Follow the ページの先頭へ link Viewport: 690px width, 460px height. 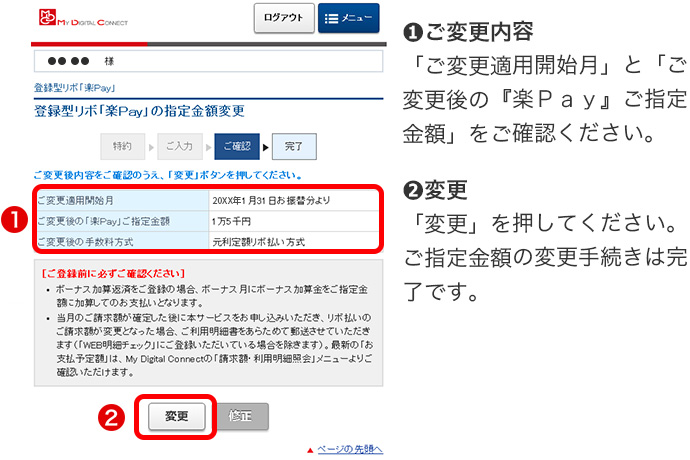pos(350,449)
